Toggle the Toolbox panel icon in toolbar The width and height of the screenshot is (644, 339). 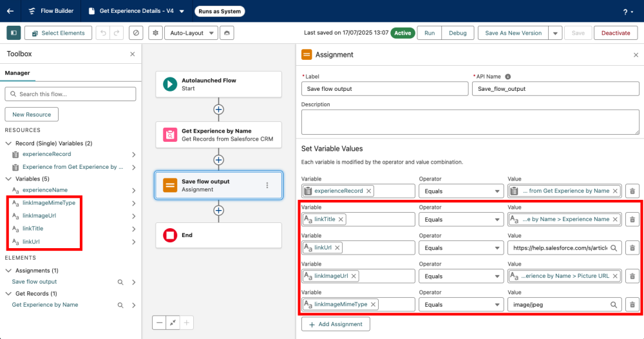tap(14, 33)
